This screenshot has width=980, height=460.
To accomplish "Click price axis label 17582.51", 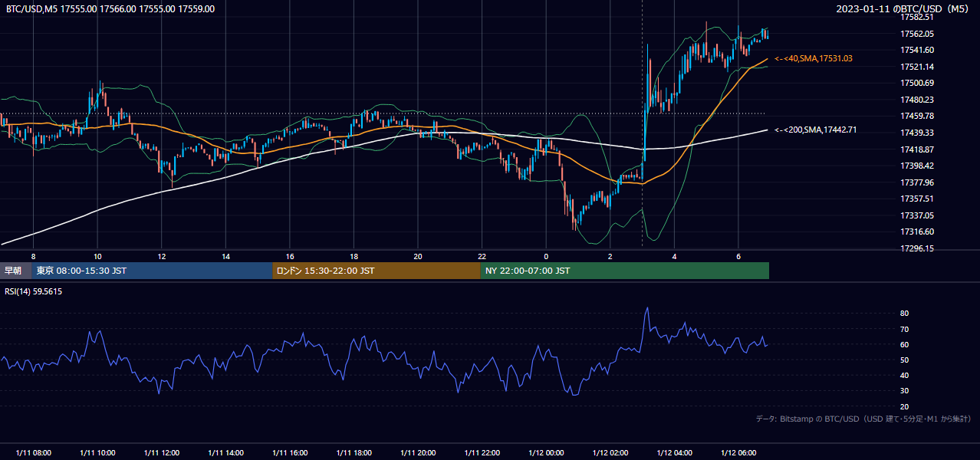I will click(916, 17).
